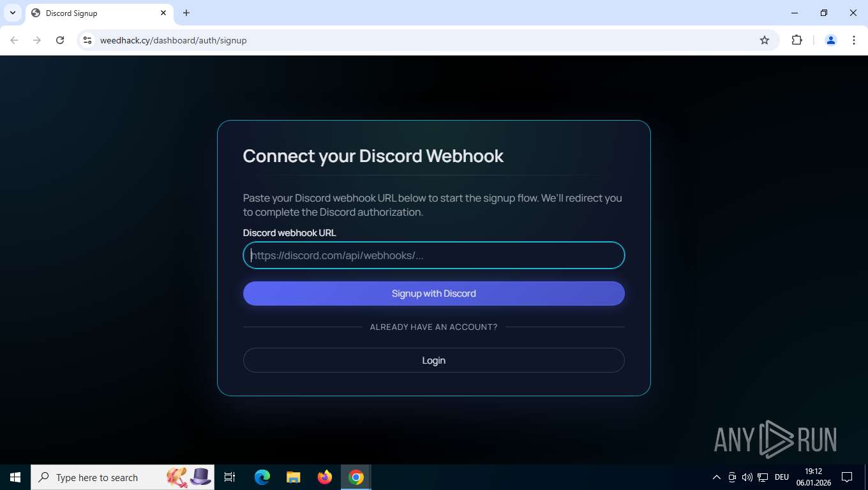
Task: Open the volume speaker tray icon
Action: click(x=747, y=477)
